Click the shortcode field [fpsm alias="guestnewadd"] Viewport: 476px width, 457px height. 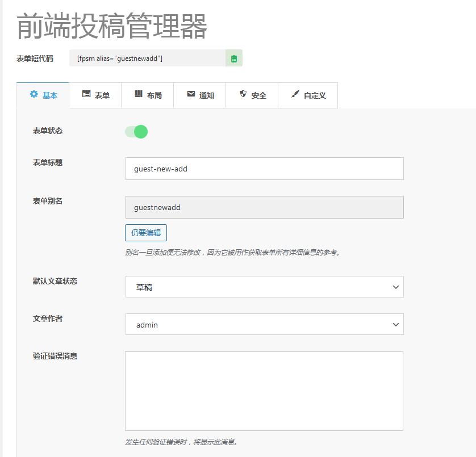tap(148, 58)
